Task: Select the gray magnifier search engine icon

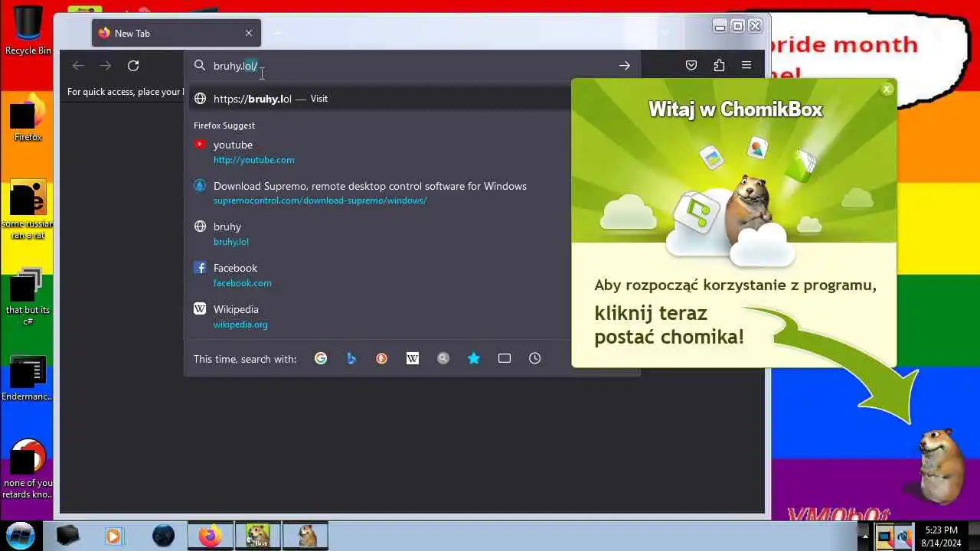Action: [x=443, y=358]
